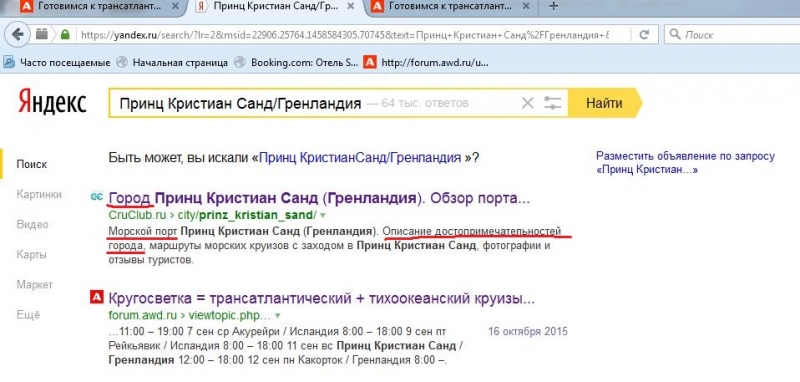Switch to the third Готовимся к трансатлант tab
The image size is (800, 382).
451,6
